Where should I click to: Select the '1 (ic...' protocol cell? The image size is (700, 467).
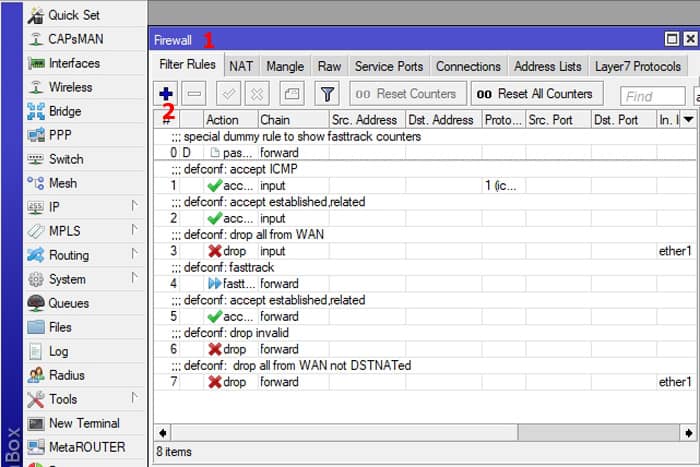[504, 186]
